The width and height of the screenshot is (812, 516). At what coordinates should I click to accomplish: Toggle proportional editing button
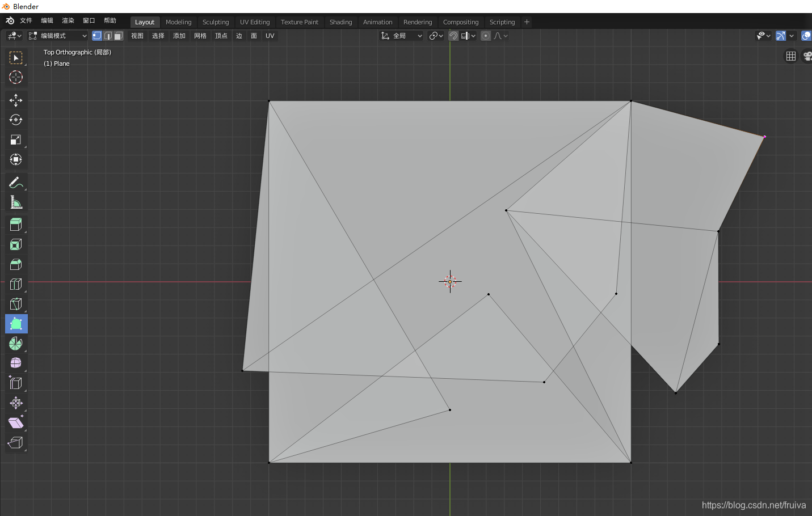point(486,36)
